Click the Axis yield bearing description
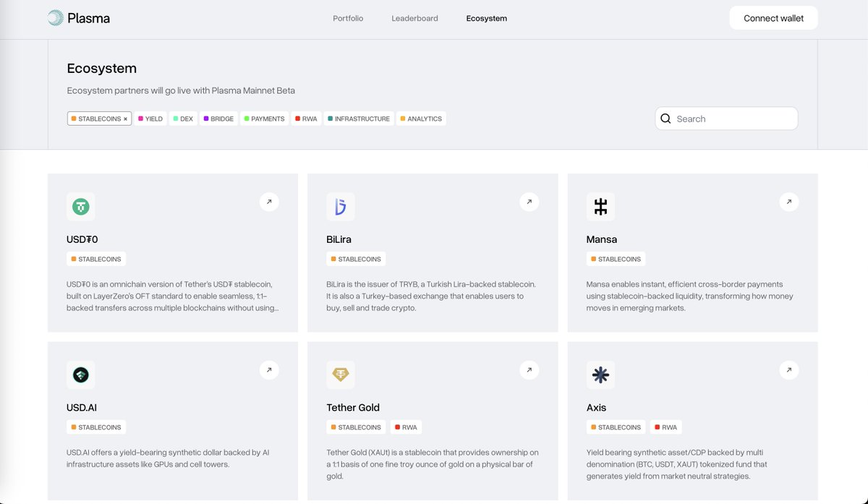 677,464
